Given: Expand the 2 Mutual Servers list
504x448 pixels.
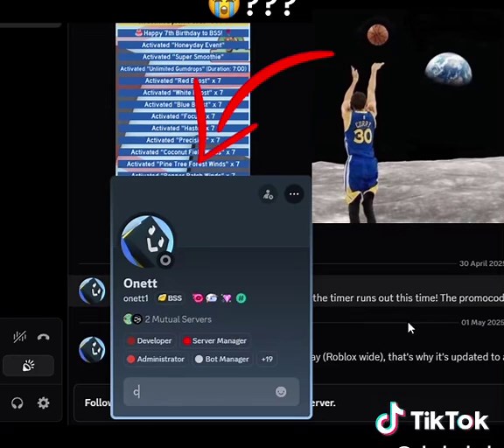Looking at the screenshot, I should coord(167,319).
